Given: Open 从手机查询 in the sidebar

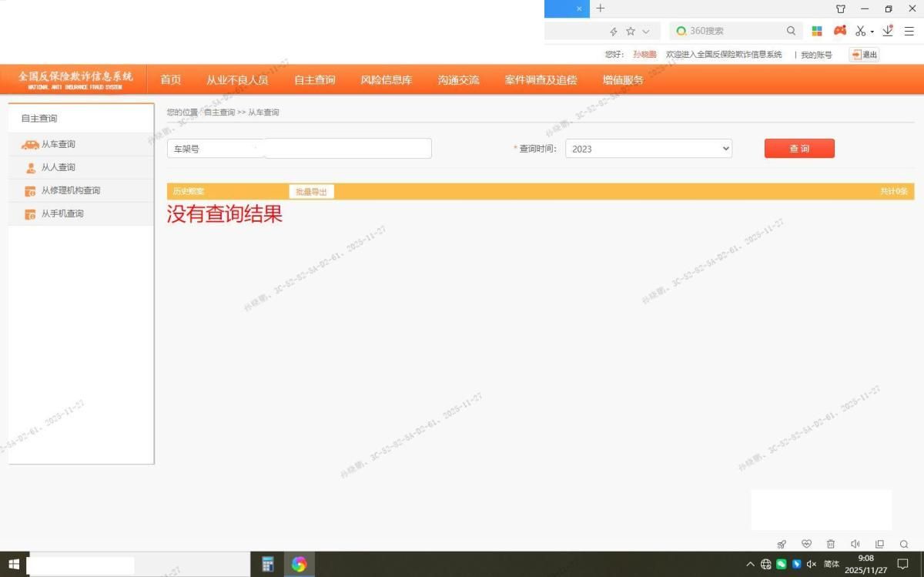Looking at the screenshot, I should (62, 214).
